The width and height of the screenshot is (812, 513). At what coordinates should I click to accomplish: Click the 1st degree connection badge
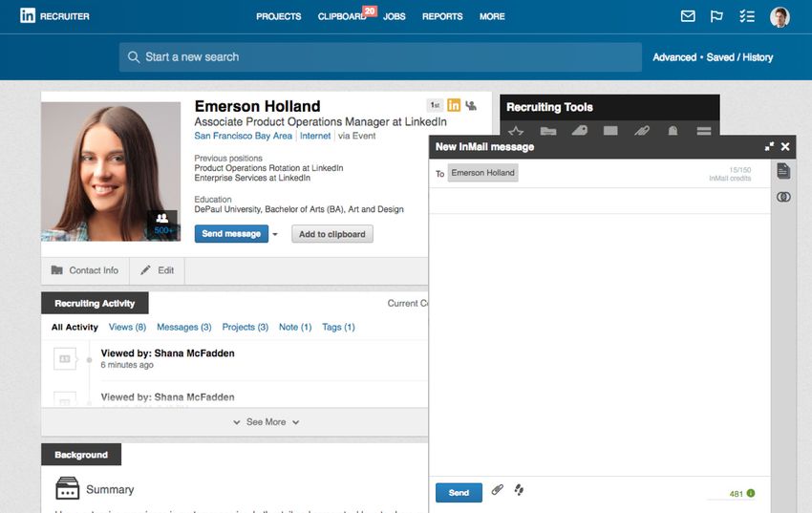click(435, 105)
